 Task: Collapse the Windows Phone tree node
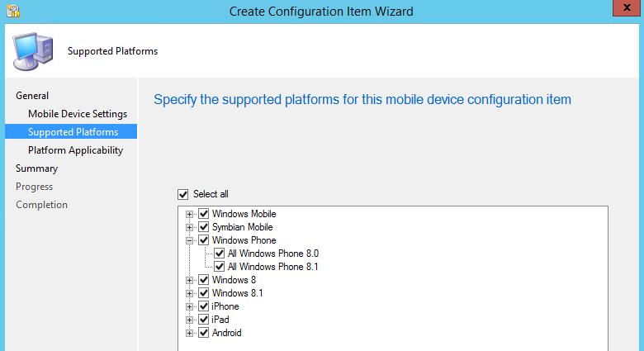coord(190,240)
